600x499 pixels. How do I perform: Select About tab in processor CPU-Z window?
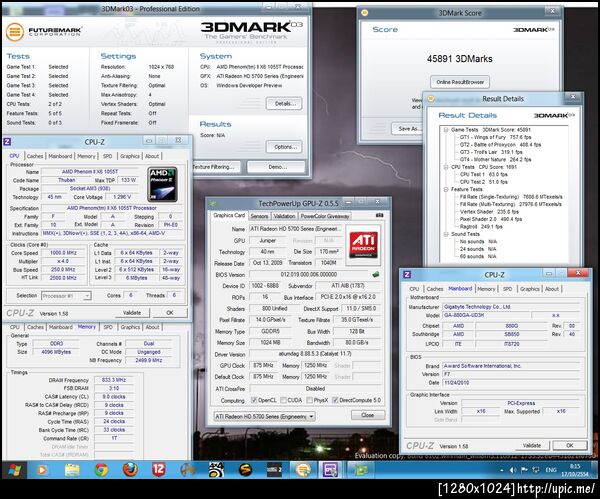pos(152,156)
